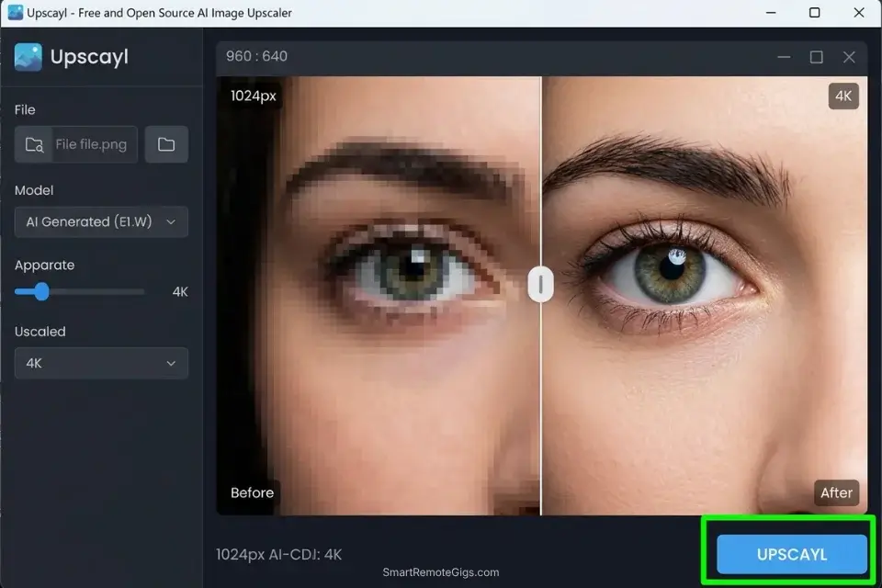Click the File section label

(25, 109)
